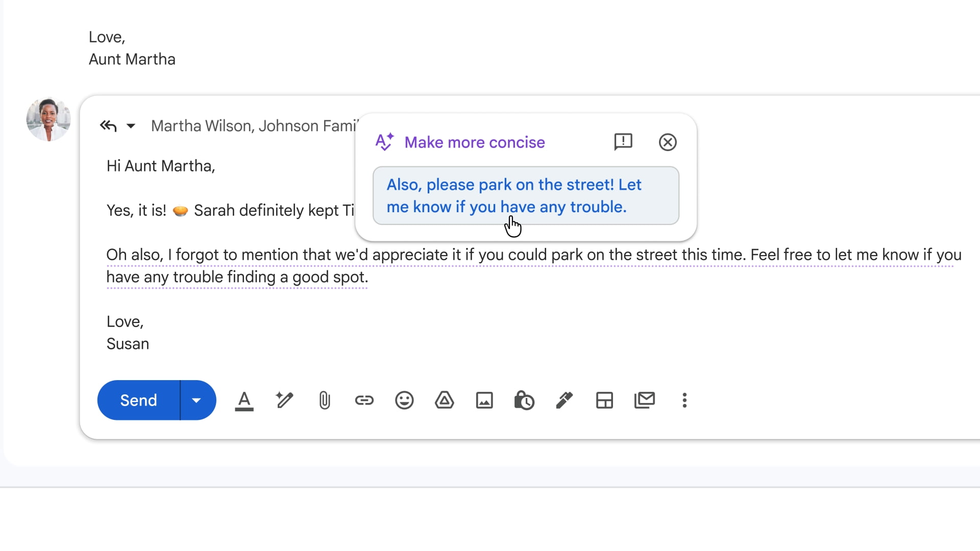The height and width of the screenshot is (551, 980).
Task: Insert a signature with the pen icon
Action: pos(564,400)
